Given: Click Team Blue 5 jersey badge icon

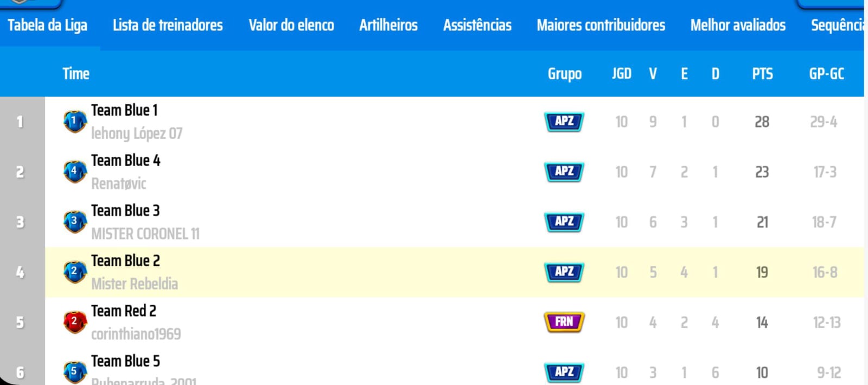Looking at the screenshot, I should (75, 372).
